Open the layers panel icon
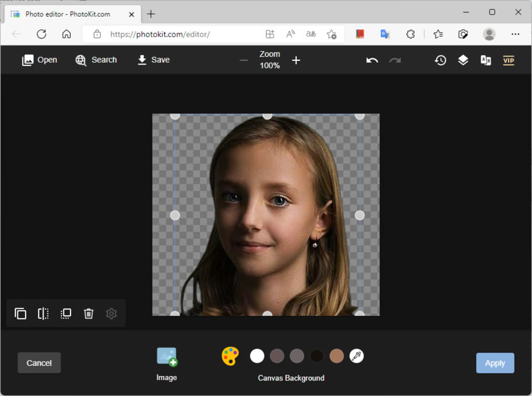 463,60
